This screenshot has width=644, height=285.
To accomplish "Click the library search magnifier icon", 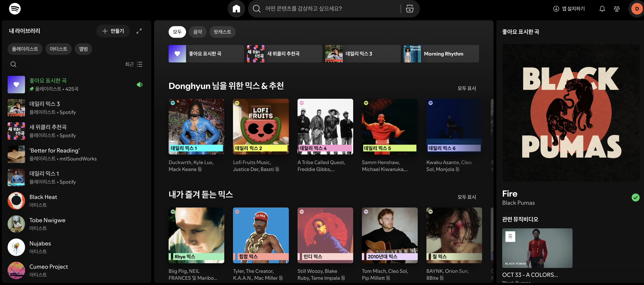I will (x=13, y=64).
